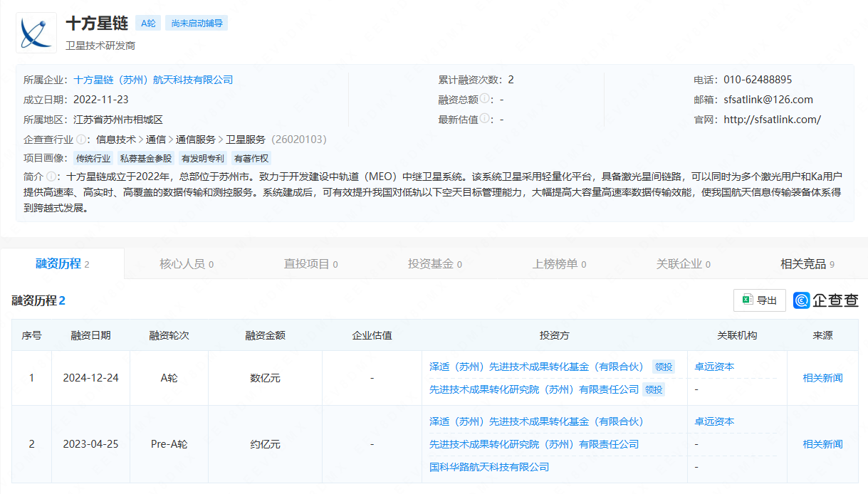
Task: Open 卓远资本 link in Pre-A轮 row
Action: point(714,421)
